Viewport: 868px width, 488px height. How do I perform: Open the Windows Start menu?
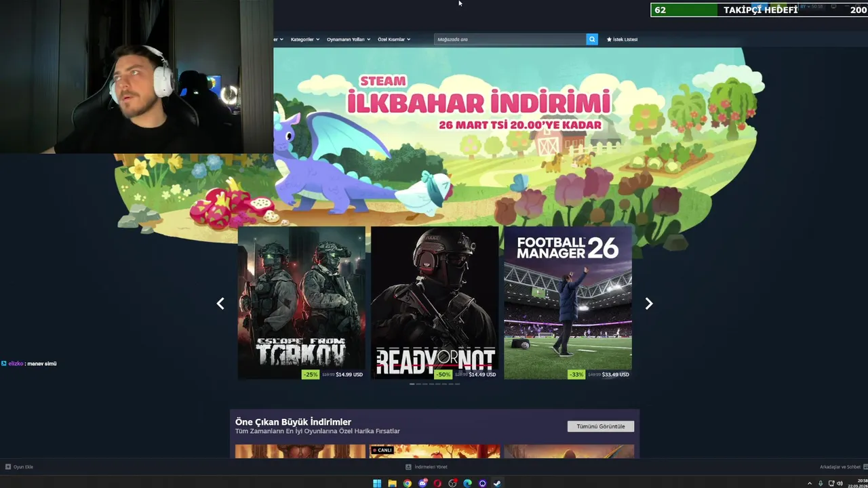pos(377,483)
